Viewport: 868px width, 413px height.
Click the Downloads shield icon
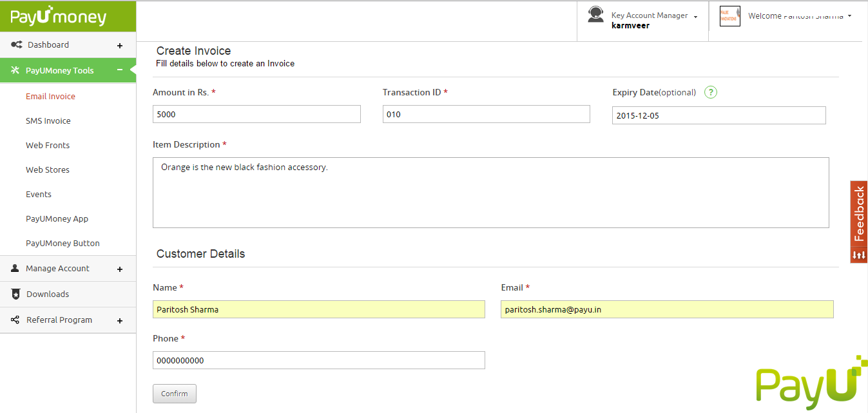(15, 294)
